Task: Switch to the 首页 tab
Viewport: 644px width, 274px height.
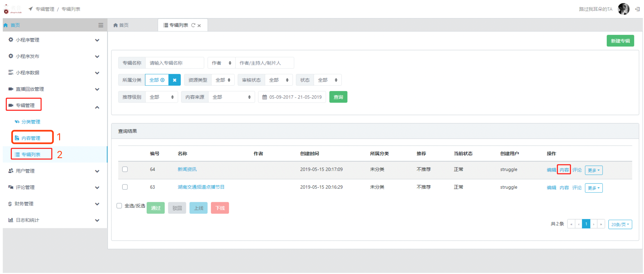Action: pos(121,25)
